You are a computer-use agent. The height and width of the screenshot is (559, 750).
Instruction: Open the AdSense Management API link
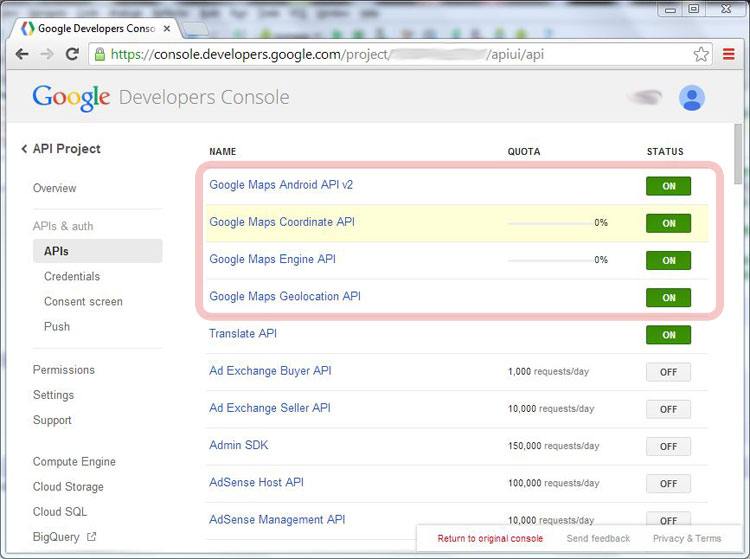[x=277, y=519]
